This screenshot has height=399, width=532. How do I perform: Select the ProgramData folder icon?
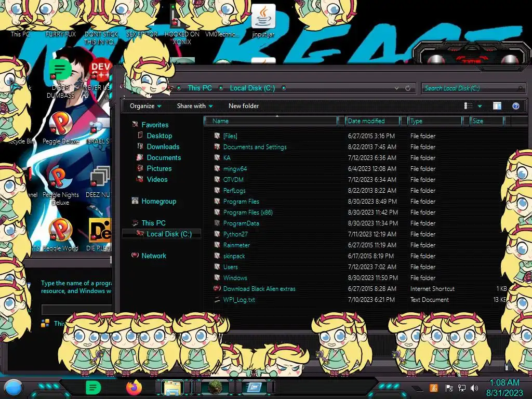pos(217,223)
